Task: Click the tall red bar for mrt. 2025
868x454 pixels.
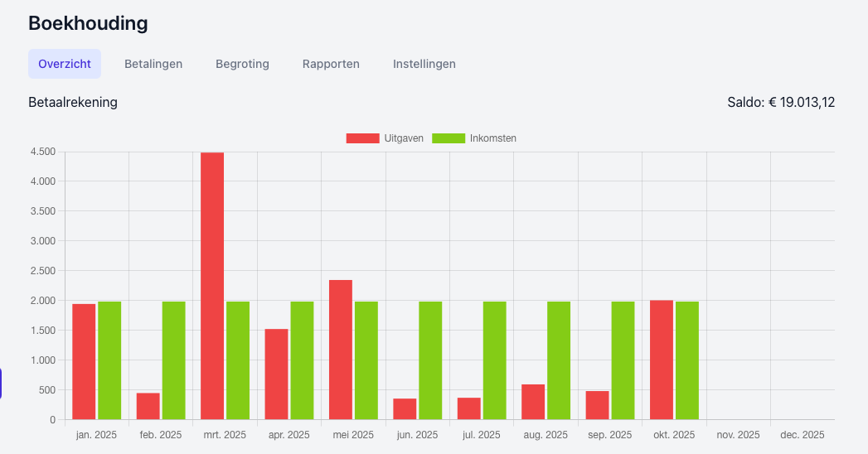Action: point(212,286)
